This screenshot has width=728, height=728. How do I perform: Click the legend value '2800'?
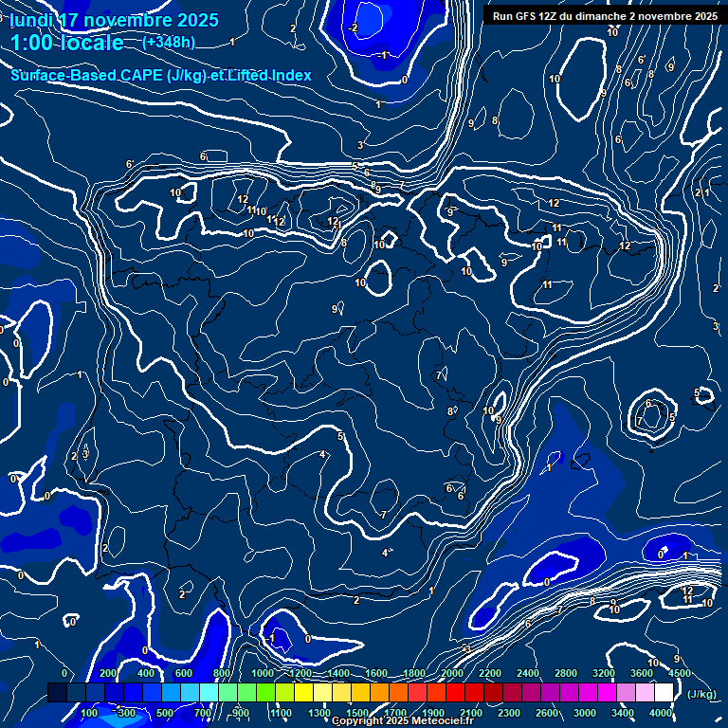point(566,673)
